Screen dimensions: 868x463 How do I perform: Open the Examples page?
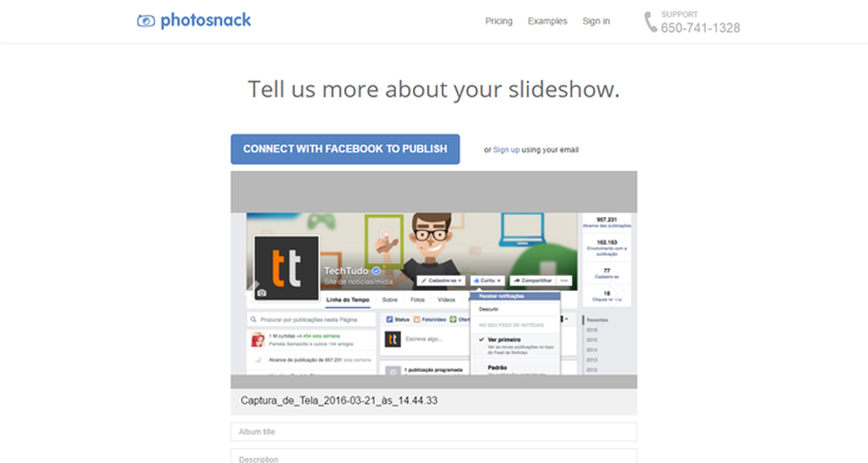(548, 21)
